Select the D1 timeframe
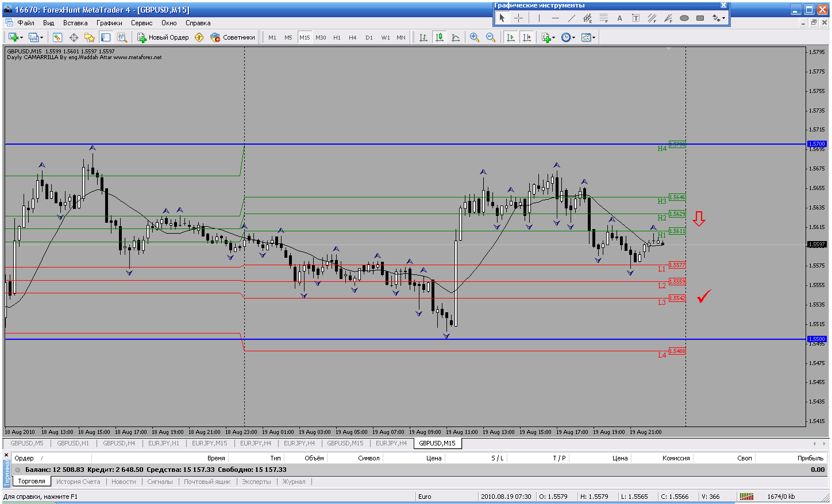This screenshot has width=832, height=504. point(369,37)
